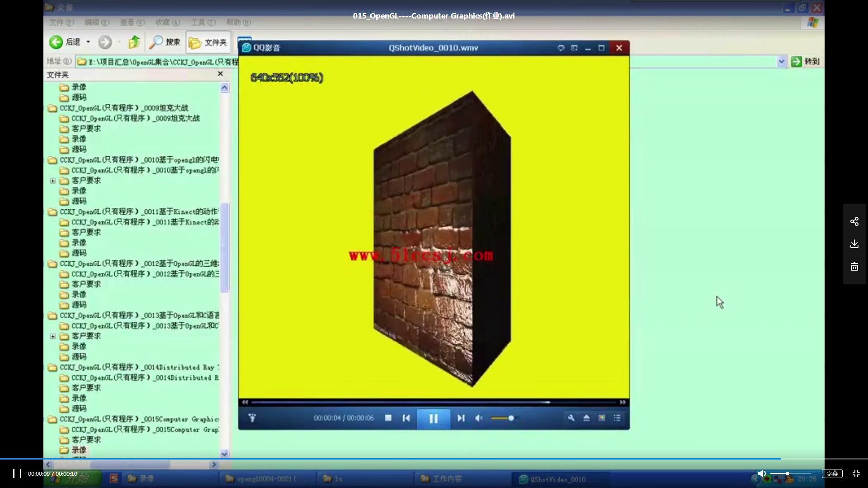Screen dimensions: 868x488
Task: Exit fullscreen in outer player
Action: click(x=856, y=474)
